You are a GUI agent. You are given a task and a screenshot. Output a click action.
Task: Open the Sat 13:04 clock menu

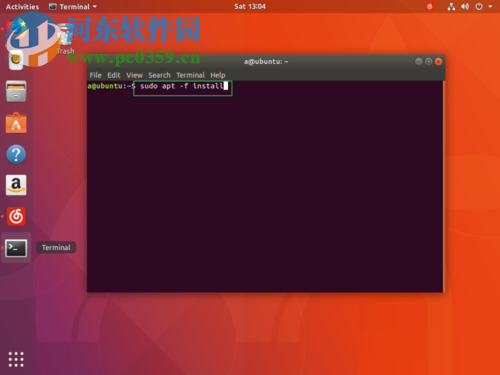coord(250,6)
